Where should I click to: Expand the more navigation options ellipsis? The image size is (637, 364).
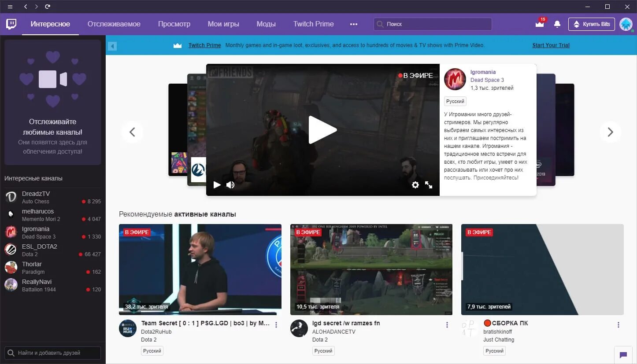pos(354,24)
